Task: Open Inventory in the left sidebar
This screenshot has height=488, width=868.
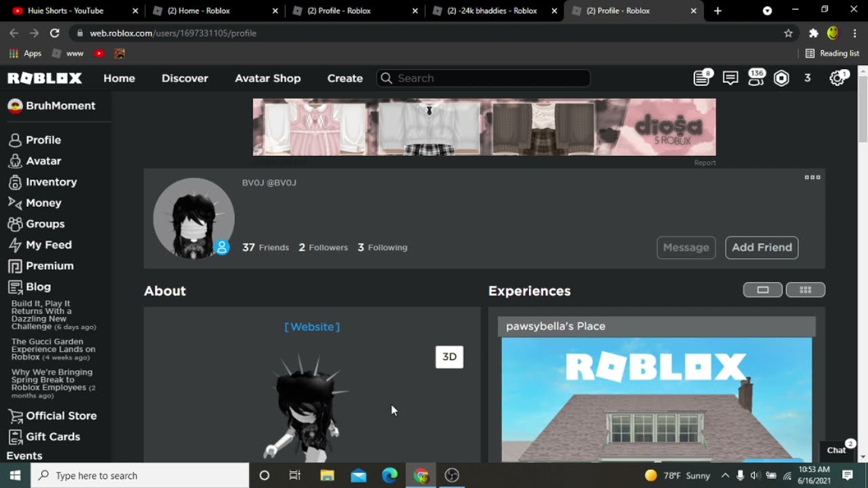Action: (42, 182)
